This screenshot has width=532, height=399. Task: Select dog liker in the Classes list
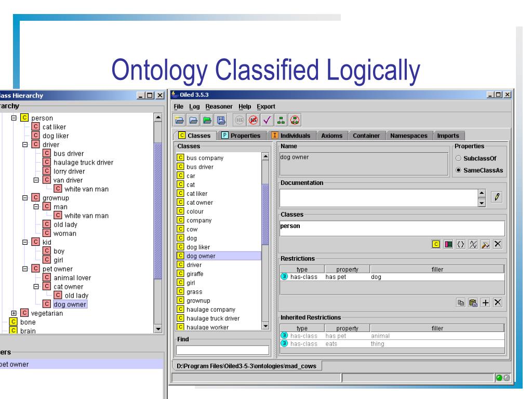tap(198, 247)
